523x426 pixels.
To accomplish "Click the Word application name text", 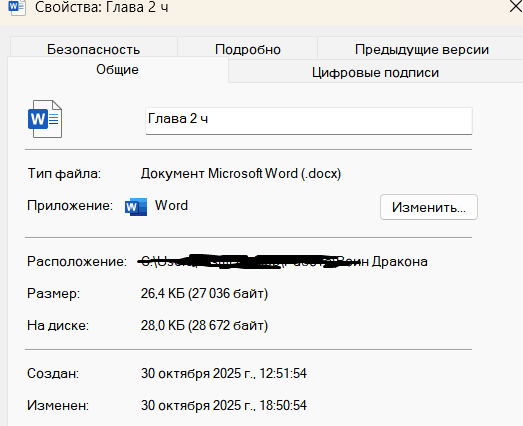I will (171, 205).
